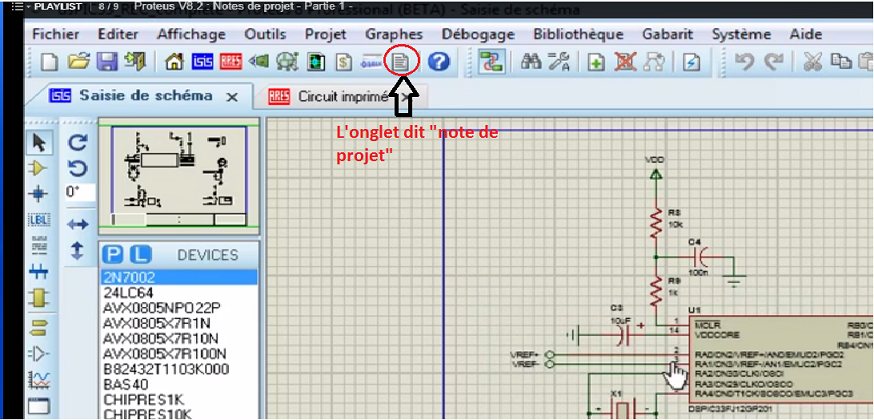Click the L library manage button
This screenshot has height=420, width=874.
pyautogui.click(x=142, y=256)
